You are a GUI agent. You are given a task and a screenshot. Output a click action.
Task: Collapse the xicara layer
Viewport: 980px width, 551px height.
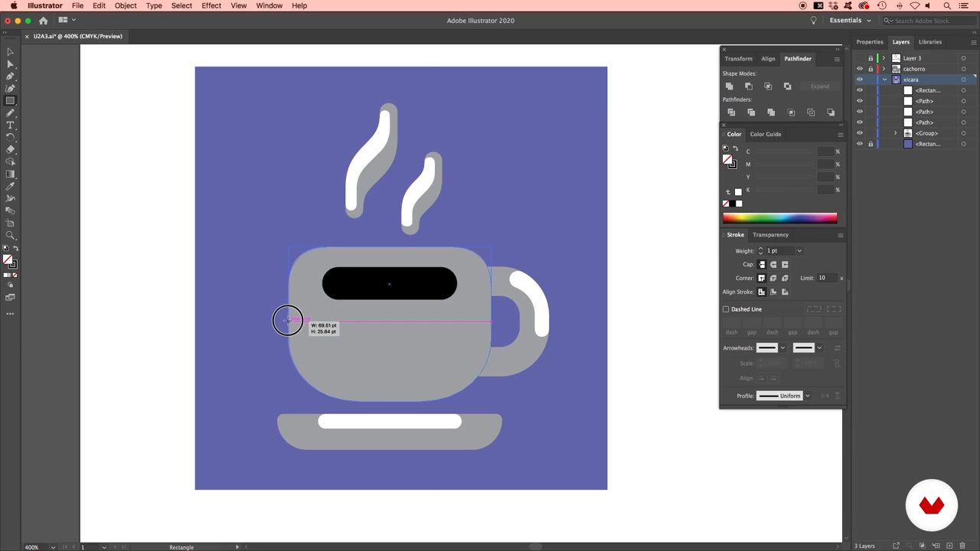point(884,80)
